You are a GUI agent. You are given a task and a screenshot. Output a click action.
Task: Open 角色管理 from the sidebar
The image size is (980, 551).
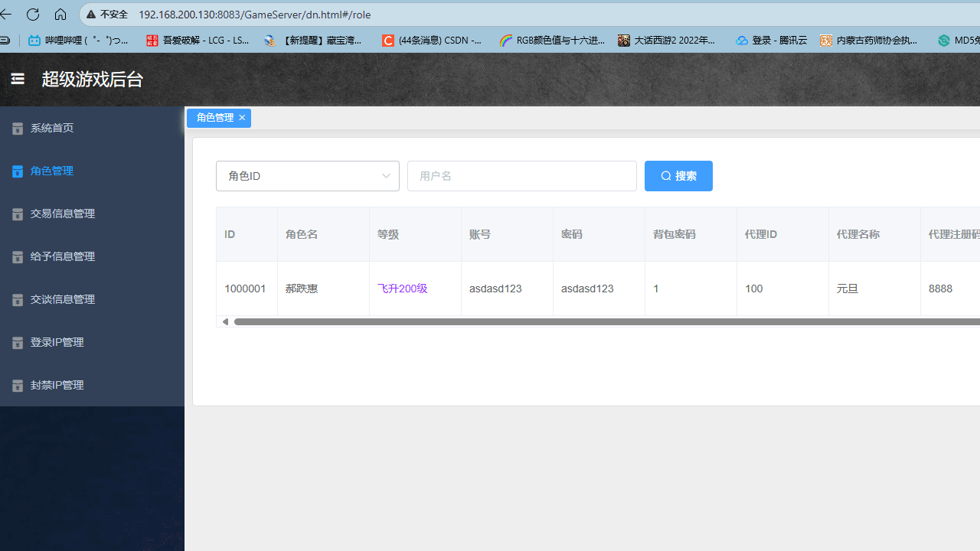point(51,171)
